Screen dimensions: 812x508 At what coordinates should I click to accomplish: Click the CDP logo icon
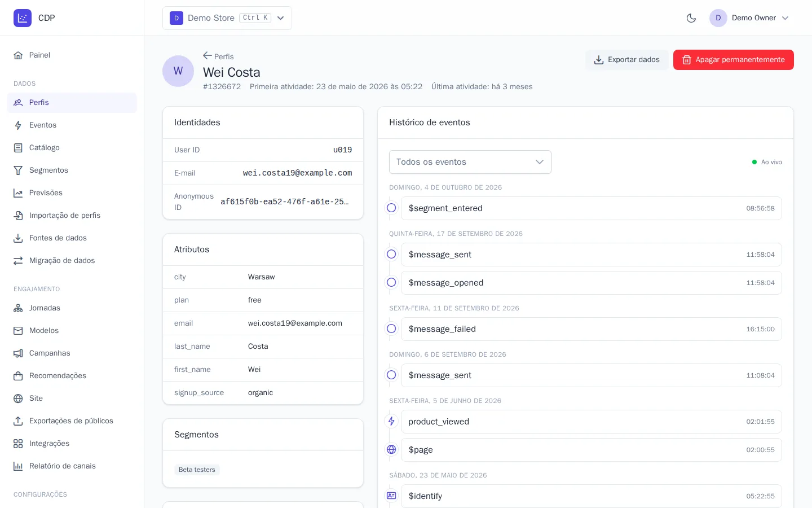23,18
